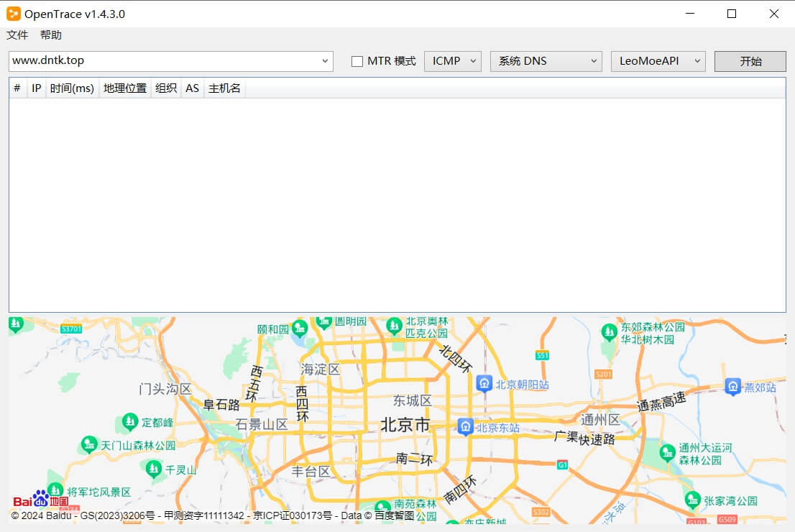Click the 阜石路 road label
This screenshot has width=795, height=532.
coord(221,405)
